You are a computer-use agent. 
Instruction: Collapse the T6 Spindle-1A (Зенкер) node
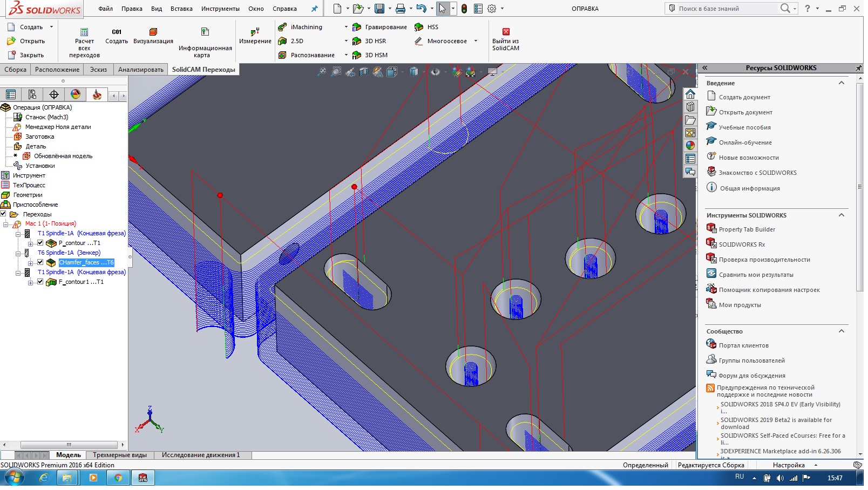click(x=18, y=254)
